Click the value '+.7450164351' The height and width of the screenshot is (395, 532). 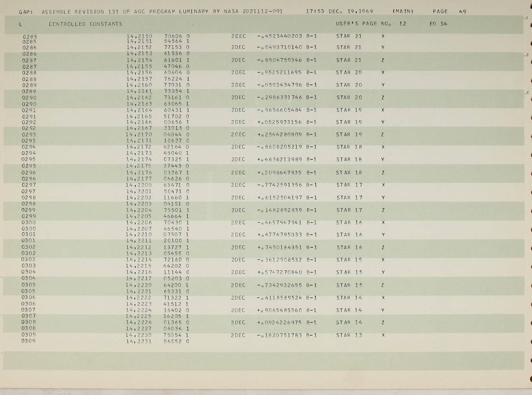pyautogui.click(x=279, y=247)
